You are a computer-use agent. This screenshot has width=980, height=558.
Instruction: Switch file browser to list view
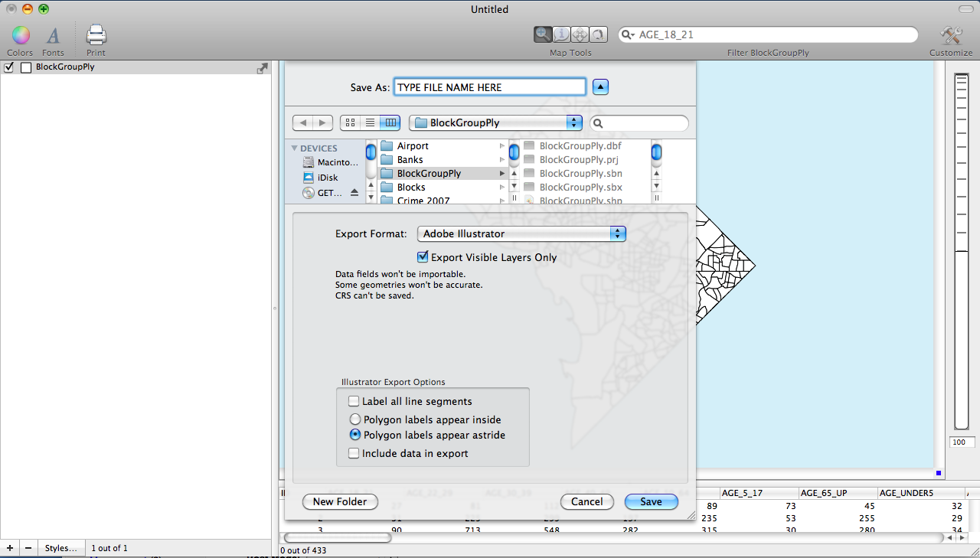[x=370, y=122]
